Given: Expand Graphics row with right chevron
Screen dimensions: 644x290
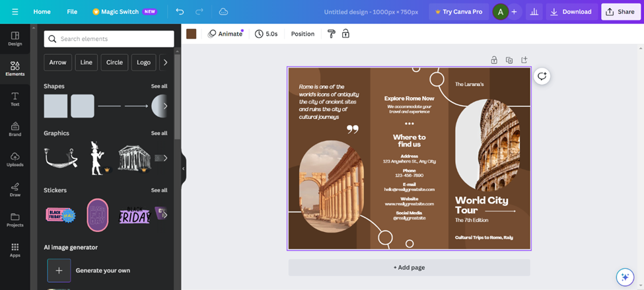Looking at the screenshot, I should click(x=165, y=158).
